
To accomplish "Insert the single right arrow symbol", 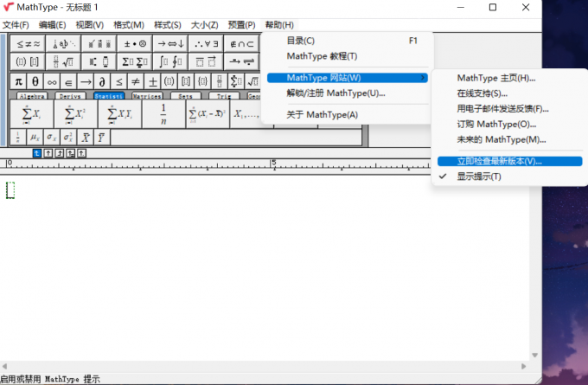I will (x=86, y=81).
